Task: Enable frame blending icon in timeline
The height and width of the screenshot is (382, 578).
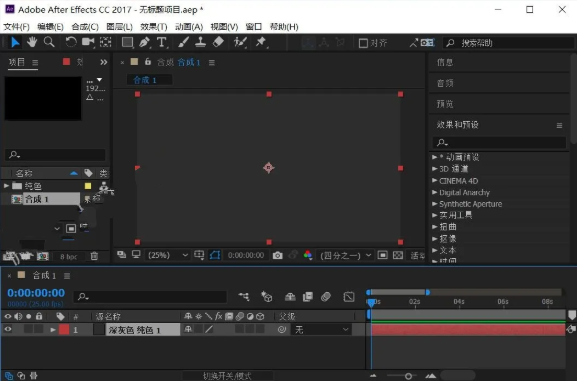Action: [x=307, y=296]
